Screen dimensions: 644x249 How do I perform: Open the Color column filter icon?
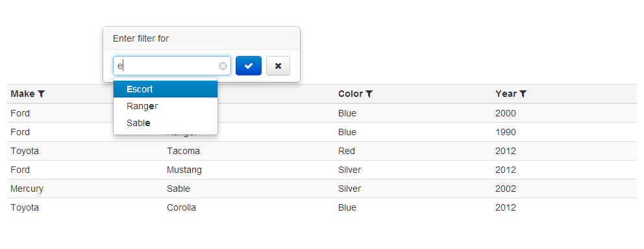click(369, 94)
